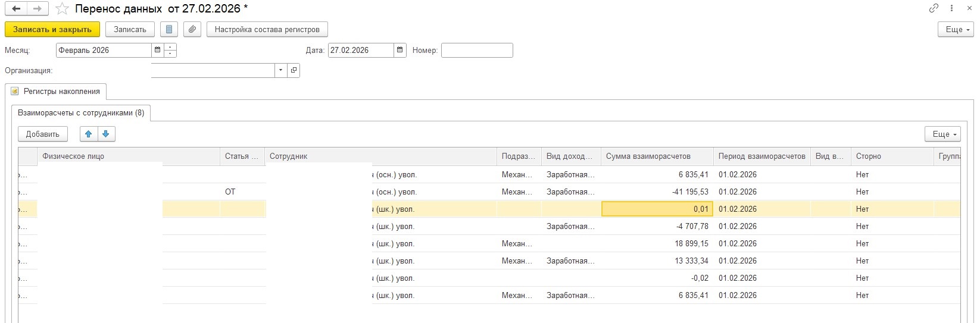980x323 pixels.
Task: Add a new row with Добавить
Action: [42, 134]
